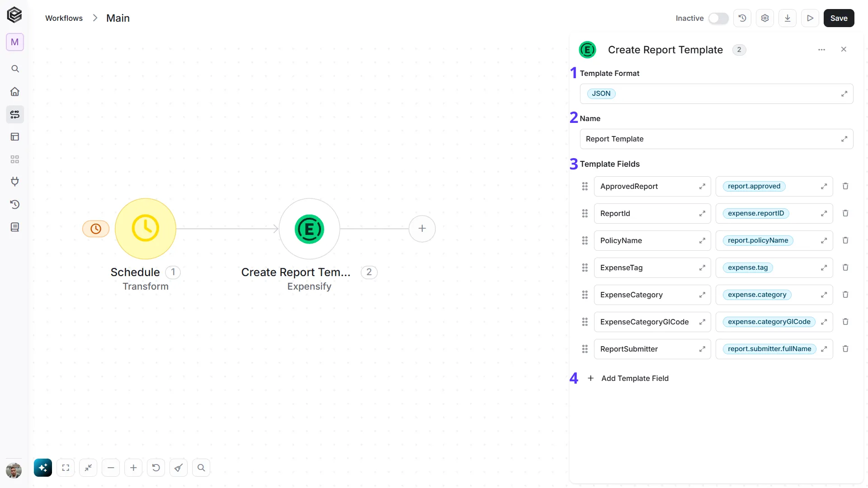
Task: Expand the ReportId key field
Action: point(702,213)
